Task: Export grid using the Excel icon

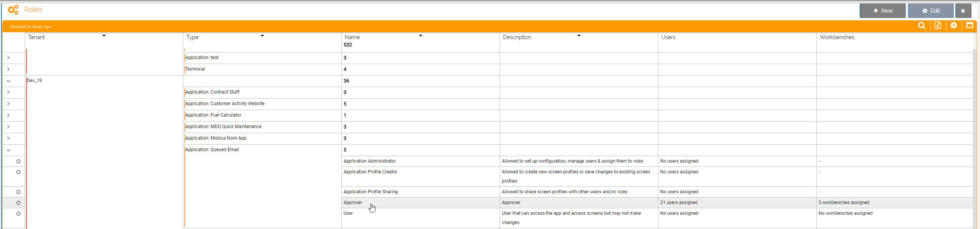Action: 937,26
